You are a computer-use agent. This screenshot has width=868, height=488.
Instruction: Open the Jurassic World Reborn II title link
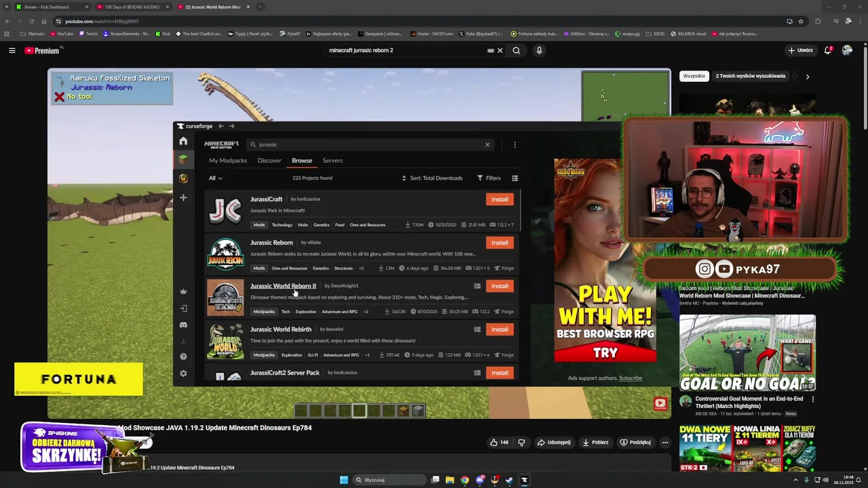pos(283,286)
